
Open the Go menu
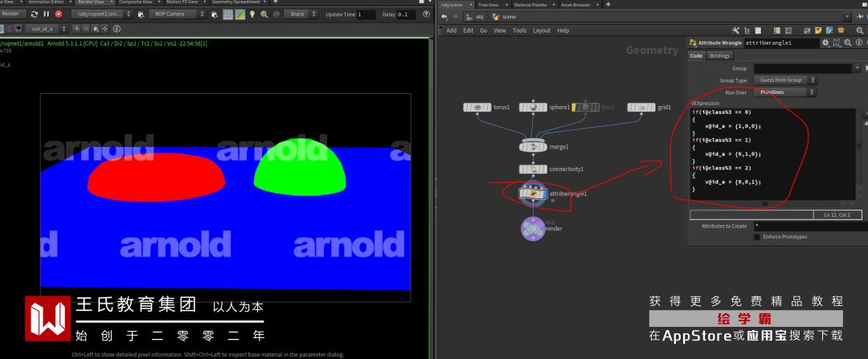(x=483, y=31)
